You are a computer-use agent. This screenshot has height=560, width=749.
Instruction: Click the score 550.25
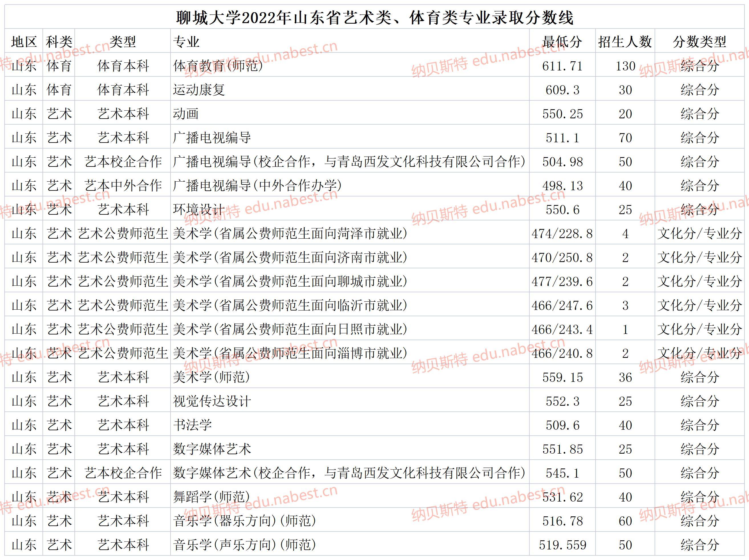point(562,114)
